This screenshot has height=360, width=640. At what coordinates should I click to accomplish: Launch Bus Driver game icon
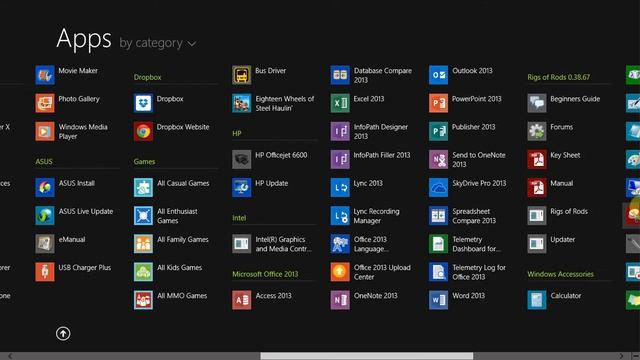coord(242,75)
